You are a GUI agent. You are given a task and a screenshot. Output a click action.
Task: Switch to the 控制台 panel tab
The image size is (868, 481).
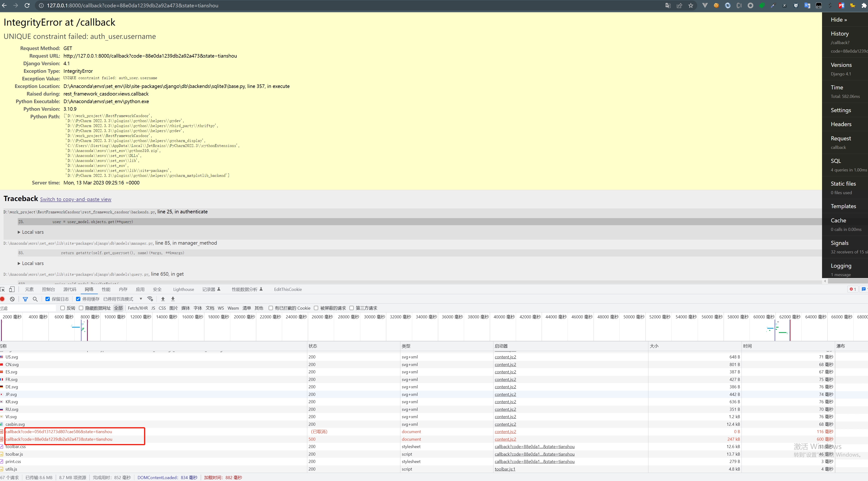(48, 289)
